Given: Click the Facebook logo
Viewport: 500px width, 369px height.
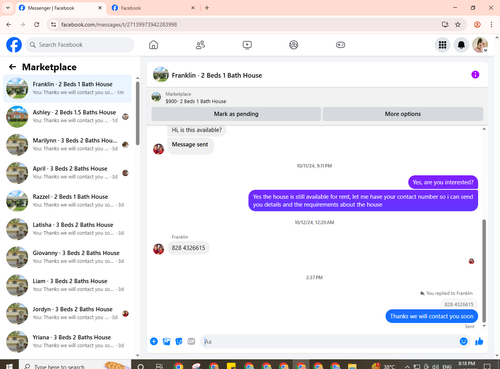Looking at the screenshot, I should pos(14,45).
